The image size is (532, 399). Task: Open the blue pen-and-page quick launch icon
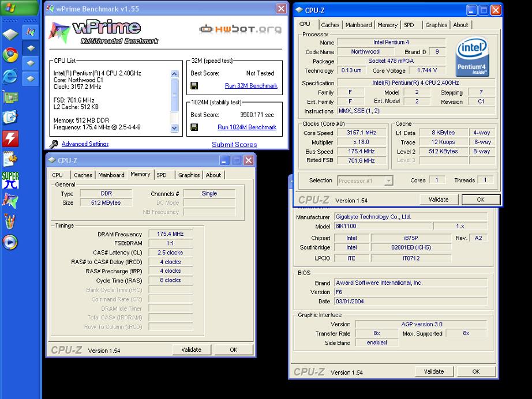coord(10,118)
